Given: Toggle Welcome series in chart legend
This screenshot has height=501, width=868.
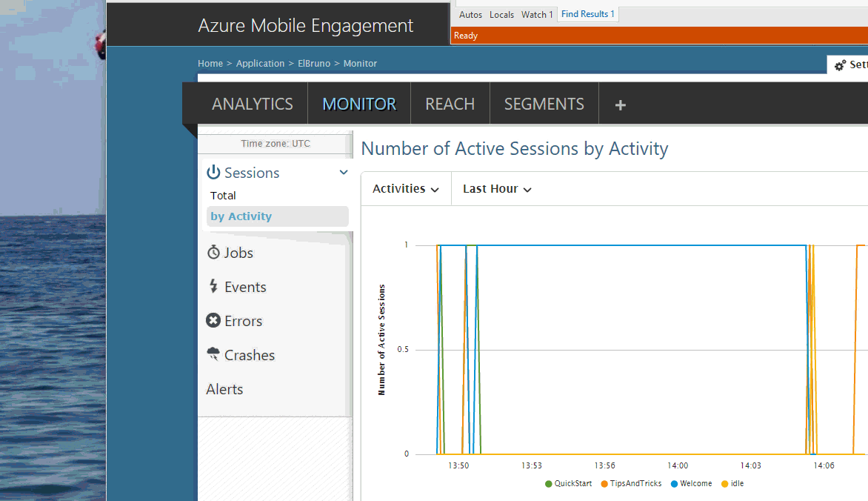Looking at the screenshot, I should click(691, 484).
